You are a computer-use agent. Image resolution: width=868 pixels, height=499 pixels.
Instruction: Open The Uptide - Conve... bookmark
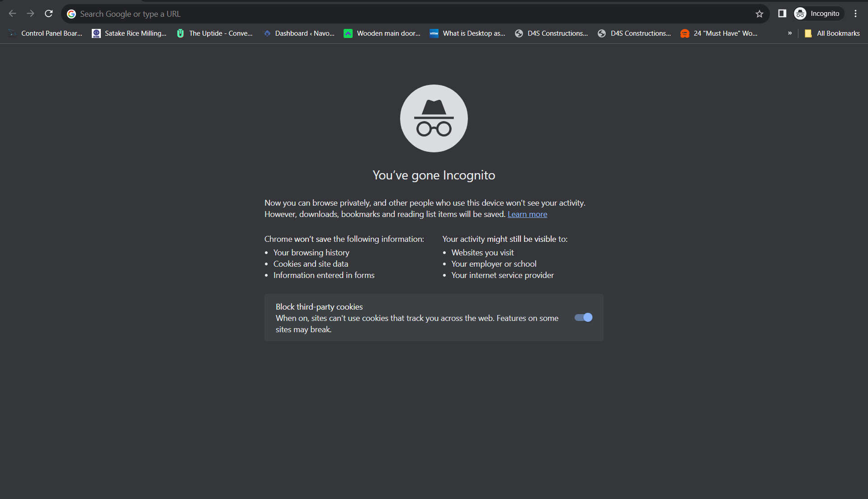coord(215,33)
